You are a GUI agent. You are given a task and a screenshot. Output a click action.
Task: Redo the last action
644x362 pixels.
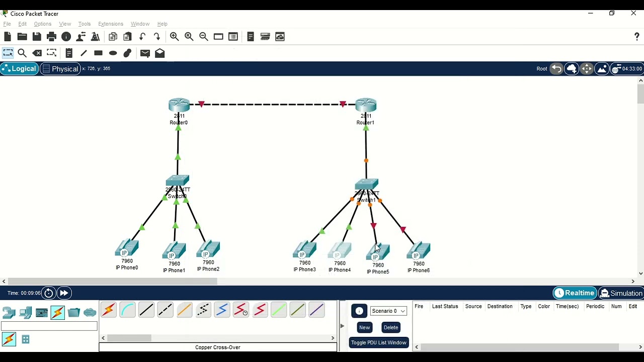click(x=157, y=37)
